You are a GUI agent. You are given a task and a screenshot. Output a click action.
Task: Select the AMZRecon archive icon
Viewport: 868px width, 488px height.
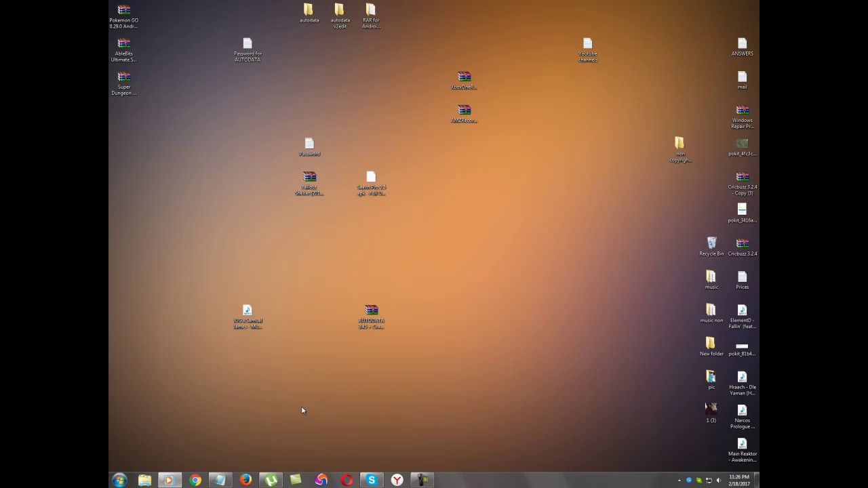(464, 114)
